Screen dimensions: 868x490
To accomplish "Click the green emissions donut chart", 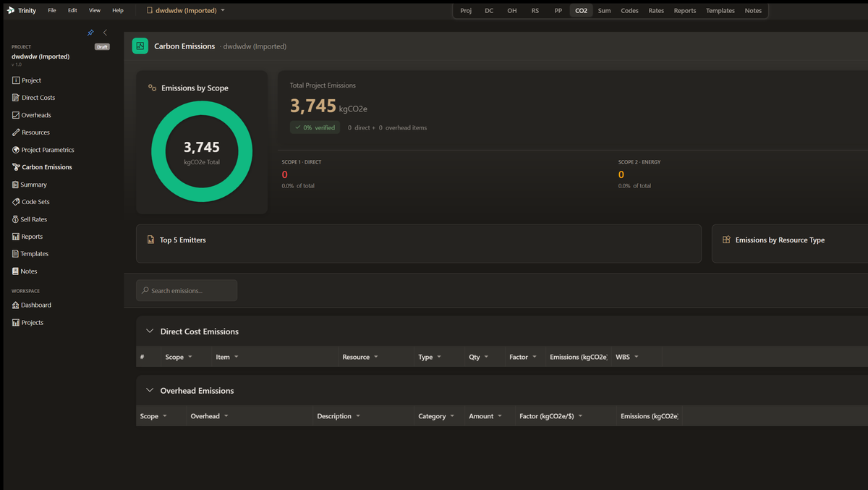I will pyautogui.click(x=202, y=151).
